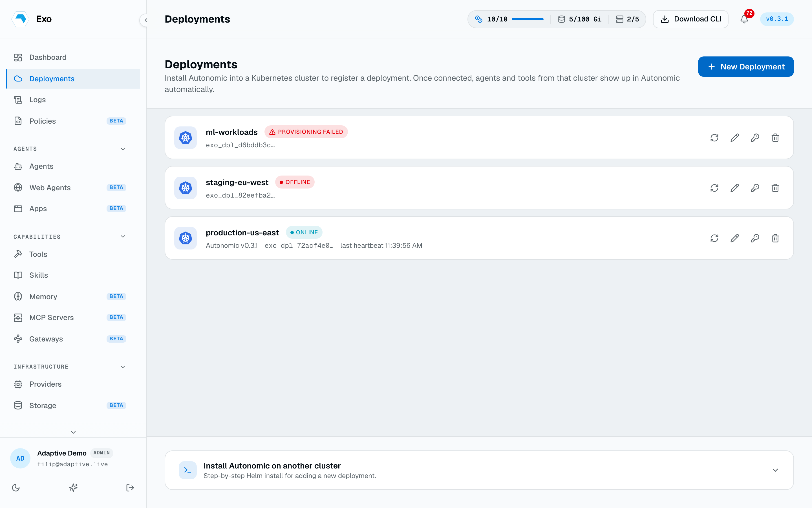Screen dimensions: 812x508
Task: Click the exo_dpl_72acf4e0… deployment ID
Action: [299, 246]
